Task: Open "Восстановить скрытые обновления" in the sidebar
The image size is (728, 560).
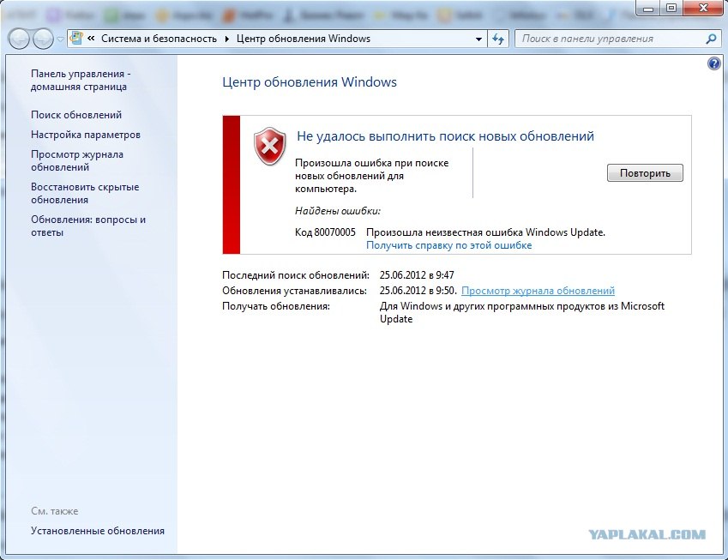Action: click(86, 193)
